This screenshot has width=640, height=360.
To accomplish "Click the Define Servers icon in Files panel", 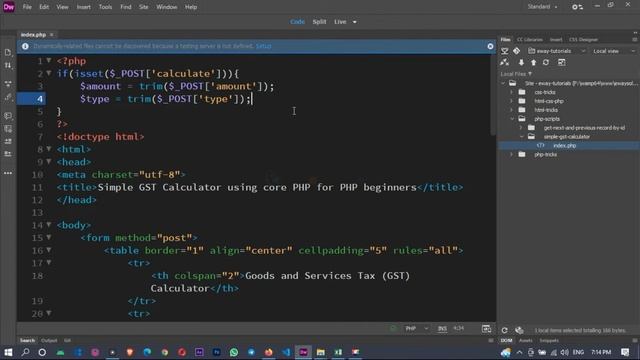I will click(x=505, y=51).
